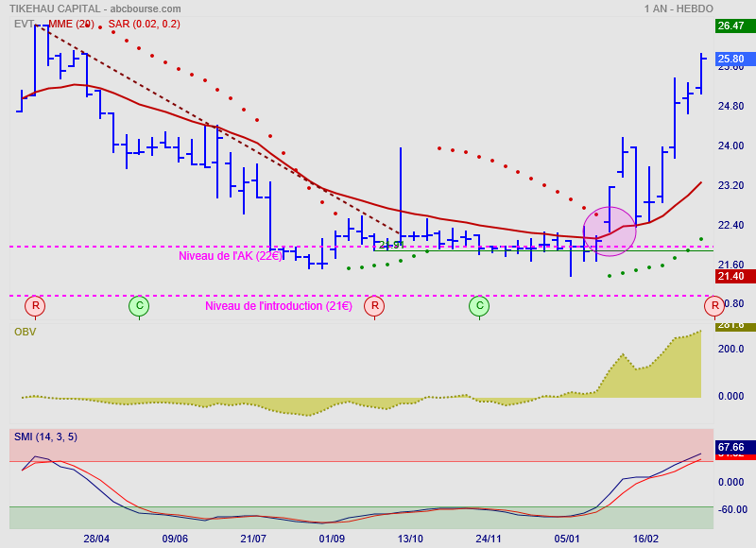This screenshot has width=756, height=548.
Task: Click the 22.40 price axis label
Action: click(x=730, y=225)
